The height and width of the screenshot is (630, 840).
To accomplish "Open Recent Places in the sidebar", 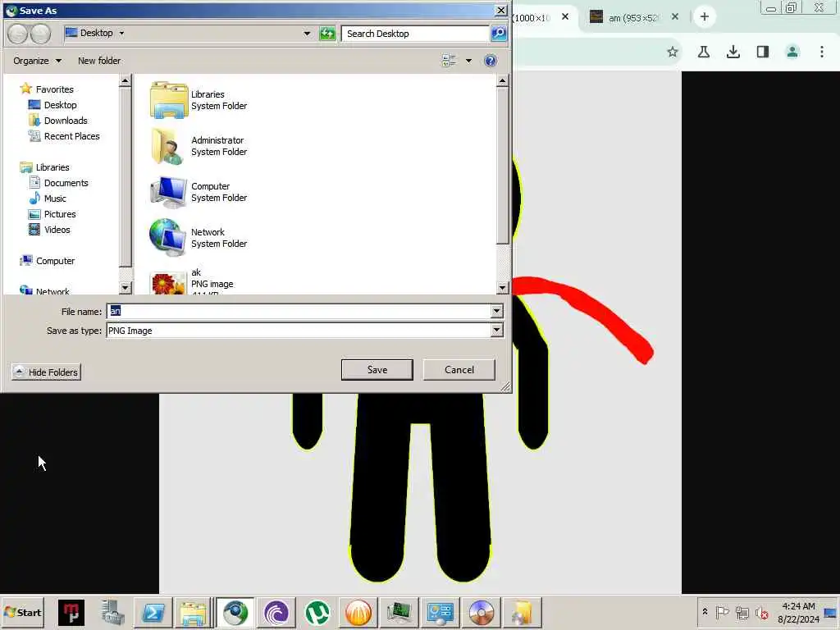I will 64,136.
